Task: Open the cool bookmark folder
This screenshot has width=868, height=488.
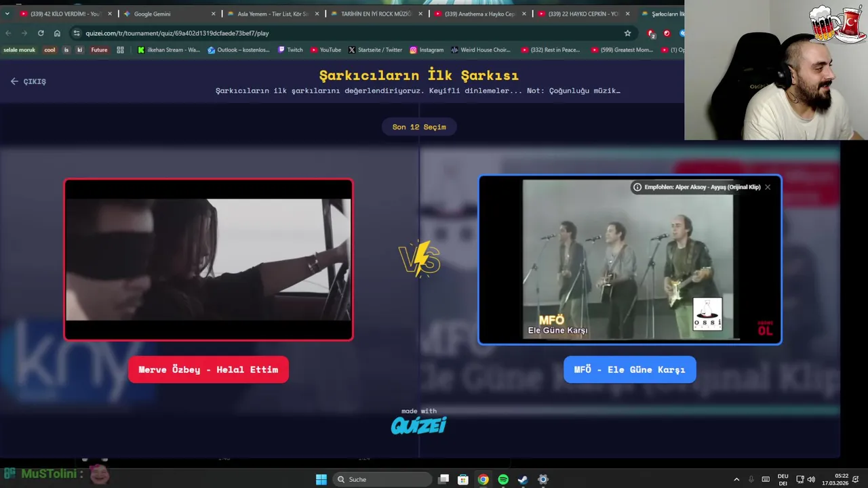Action: pos(50,49)
